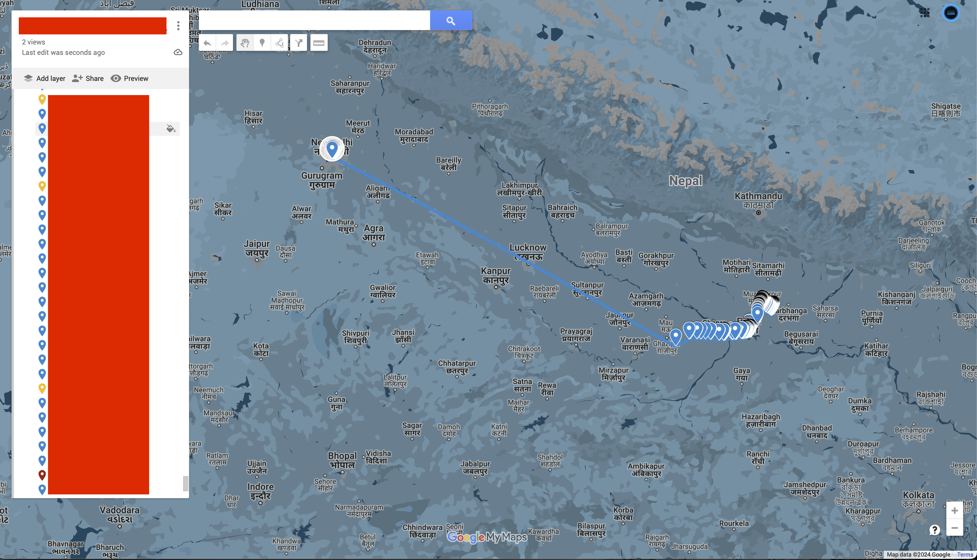Activate the Measure distances ruler tool

(319, 43)
